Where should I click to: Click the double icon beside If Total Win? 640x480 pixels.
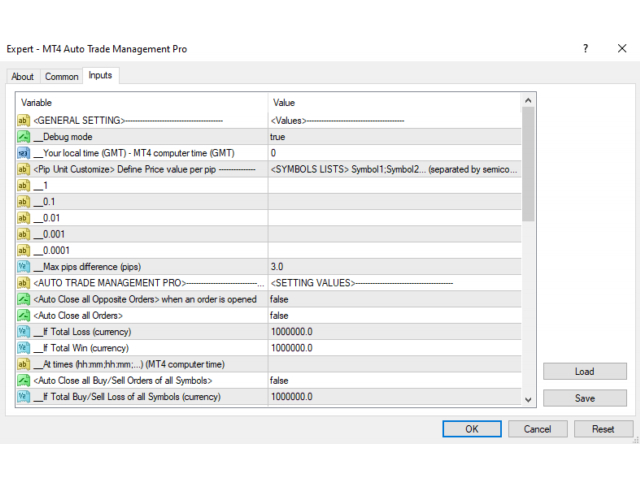(23, 348)
